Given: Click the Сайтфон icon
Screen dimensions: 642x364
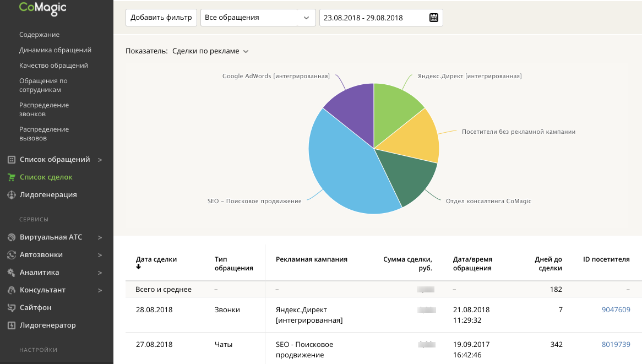Looking at the screenshot, I should click(12, 308).
